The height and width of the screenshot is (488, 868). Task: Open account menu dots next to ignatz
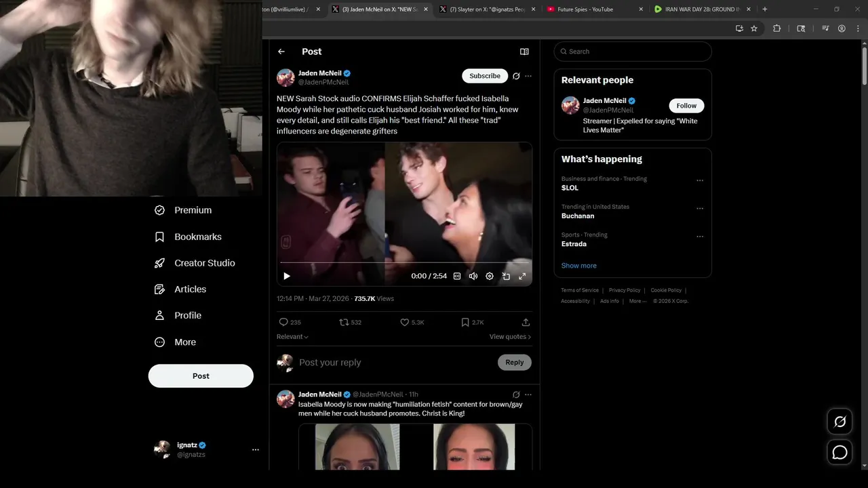click(x=256, y=449)
